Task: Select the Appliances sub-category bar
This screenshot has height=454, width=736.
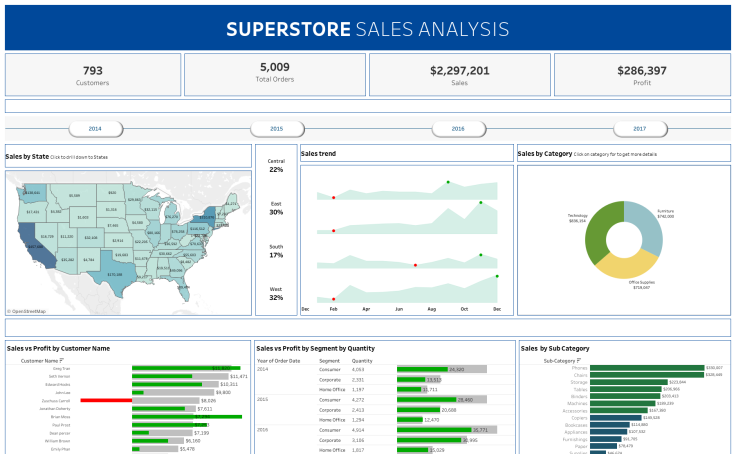Action: click(608, 432)
